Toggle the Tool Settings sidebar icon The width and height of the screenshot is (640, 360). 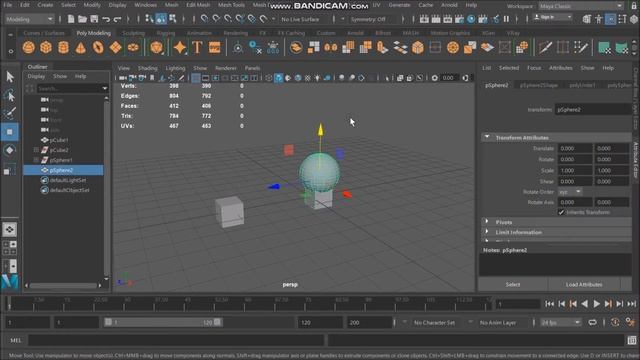point(622,19)
